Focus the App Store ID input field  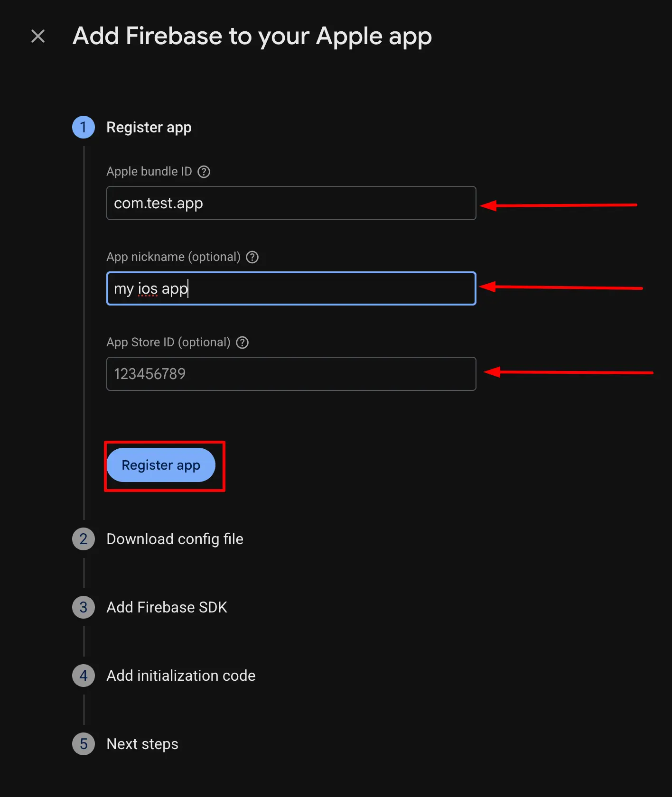291,374
